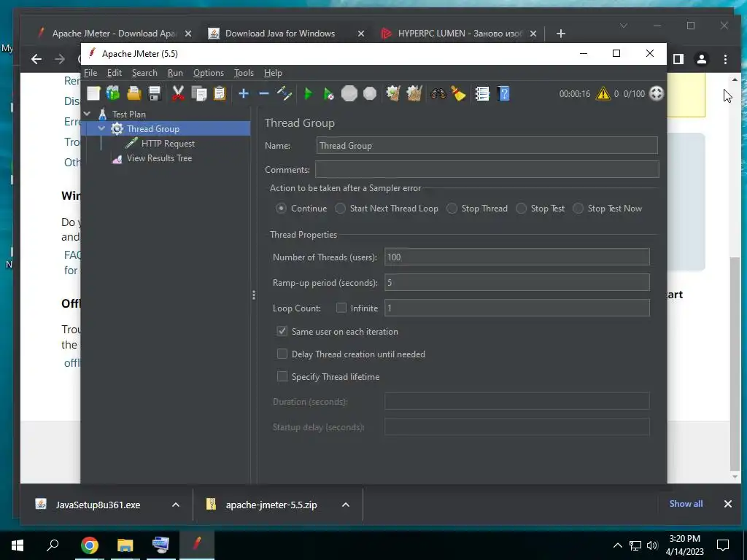Select Start Next Thread Loop option

point(340,208)
